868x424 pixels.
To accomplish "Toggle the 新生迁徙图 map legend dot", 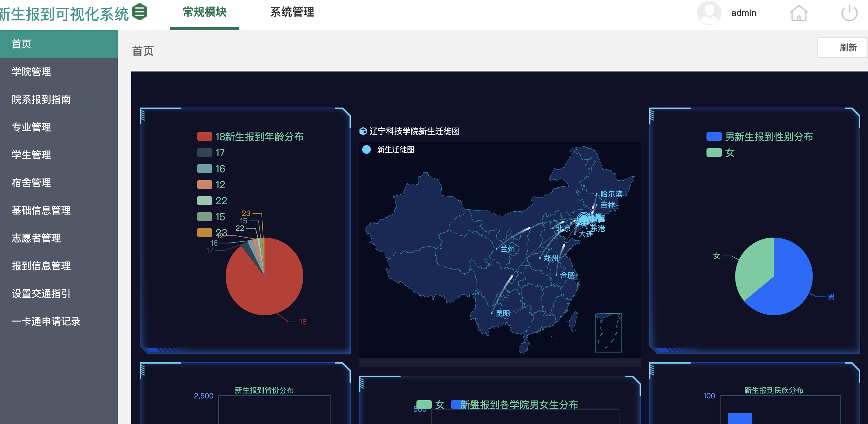I will click(x=366, y=149).
